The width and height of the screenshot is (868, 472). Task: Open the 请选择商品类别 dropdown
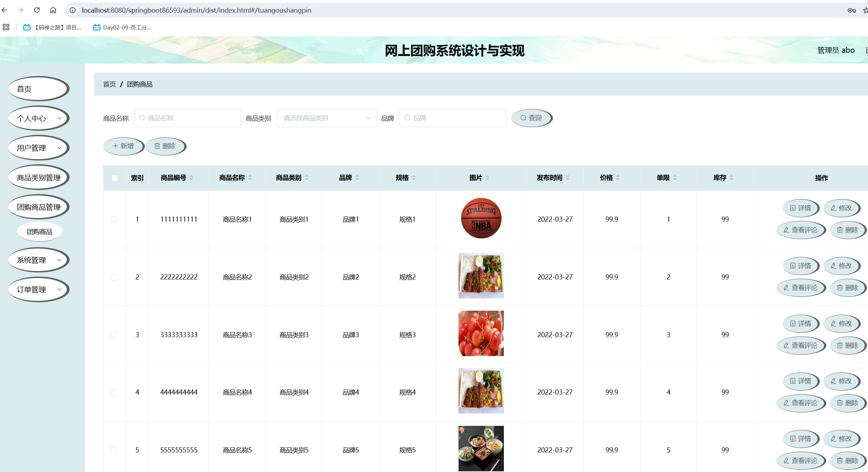click(326, 118)
